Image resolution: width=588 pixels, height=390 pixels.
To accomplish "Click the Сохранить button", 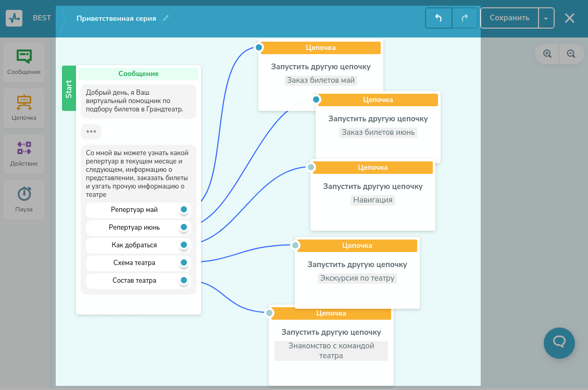I will coord(509,18).
